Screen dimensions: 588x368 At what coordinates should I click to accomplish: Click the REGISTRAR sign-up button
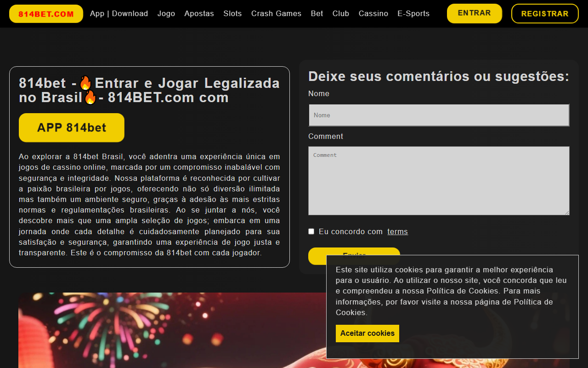click(545, 14)
